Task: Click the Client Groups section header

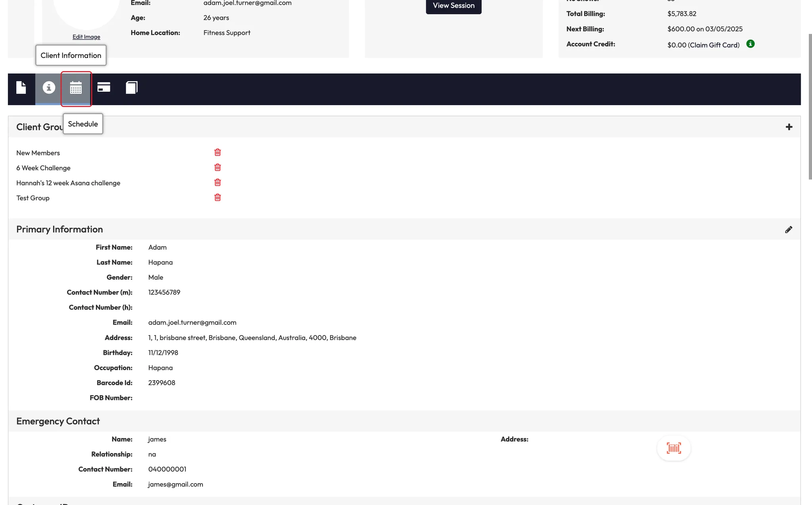Action: pyautogui.click(x=40, y=127)
